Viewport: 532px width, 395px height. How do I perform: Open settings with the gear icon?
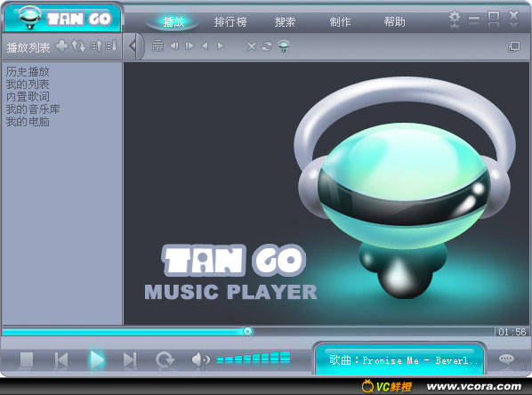tap(455, 17)
